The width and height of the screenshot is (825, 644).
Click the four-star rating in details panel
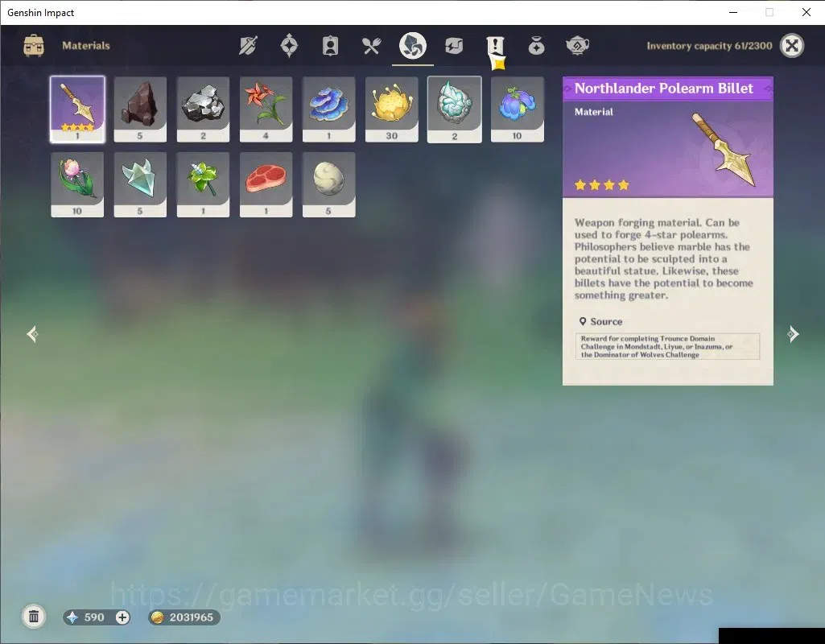[601, 184]
